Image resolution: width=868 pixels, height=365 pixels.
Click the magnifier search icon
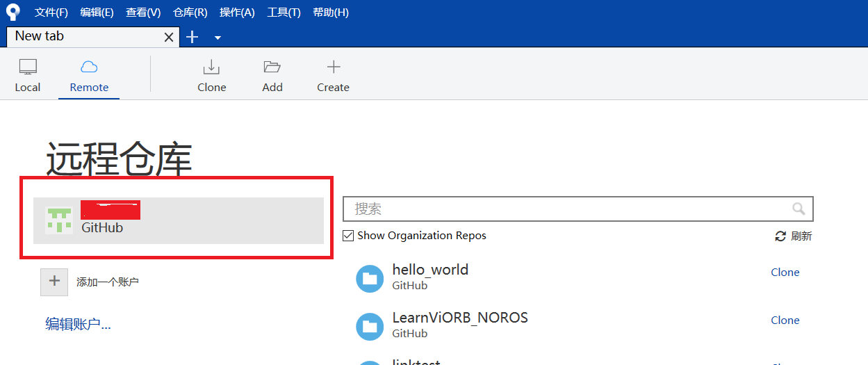[799, 209]
